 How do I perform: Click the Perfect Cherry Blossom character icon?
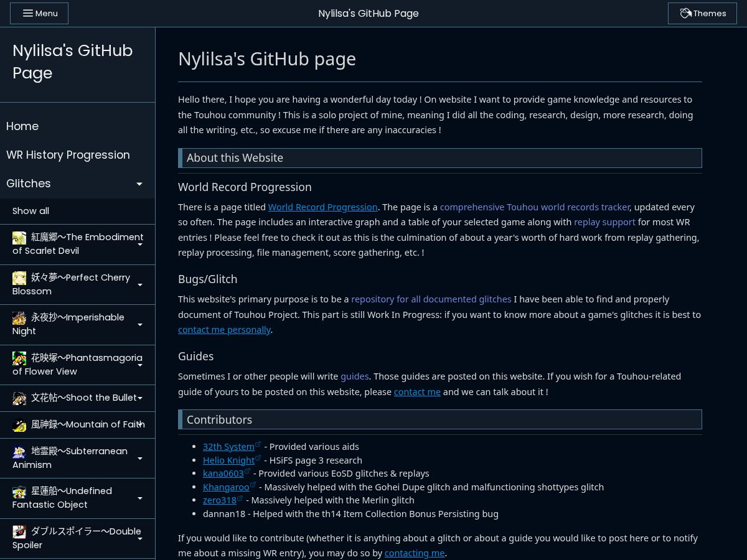coord(19,278)
